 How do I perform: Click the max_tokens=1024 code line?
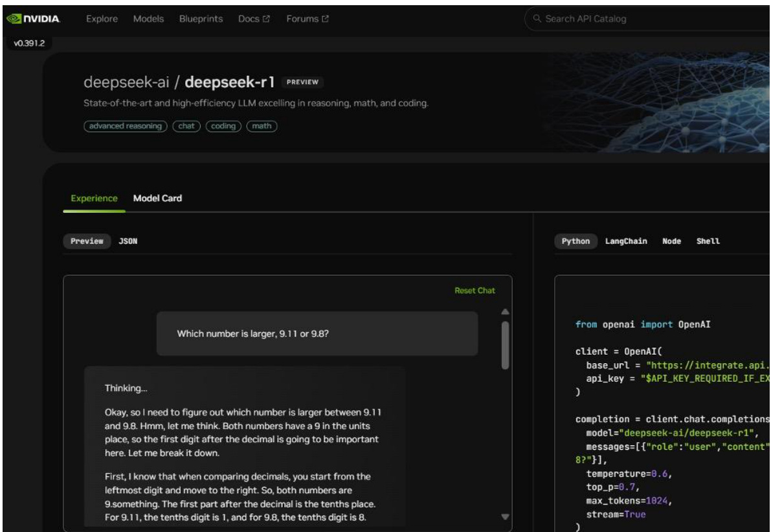coord(629,500)
